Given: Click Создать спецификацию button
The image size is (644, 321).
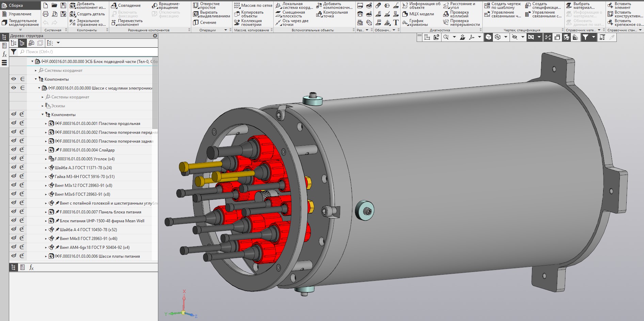Looking at the screenshot, I should 543,5.
